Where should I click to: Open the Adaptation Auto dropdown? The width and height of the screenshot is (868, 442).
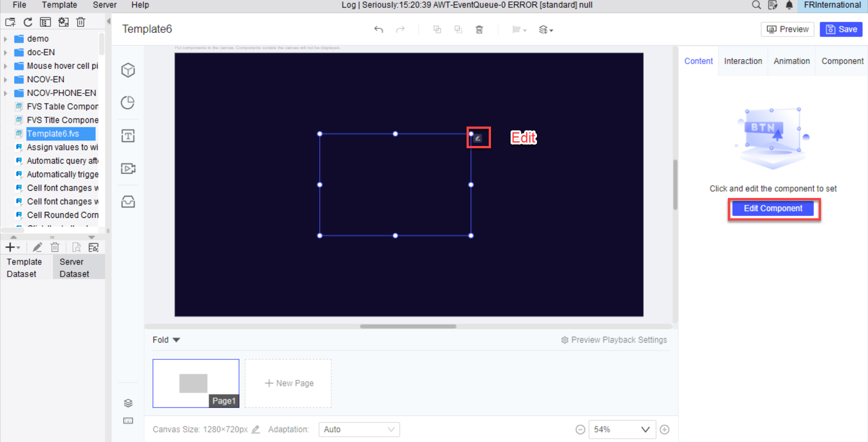click(359, 429)
